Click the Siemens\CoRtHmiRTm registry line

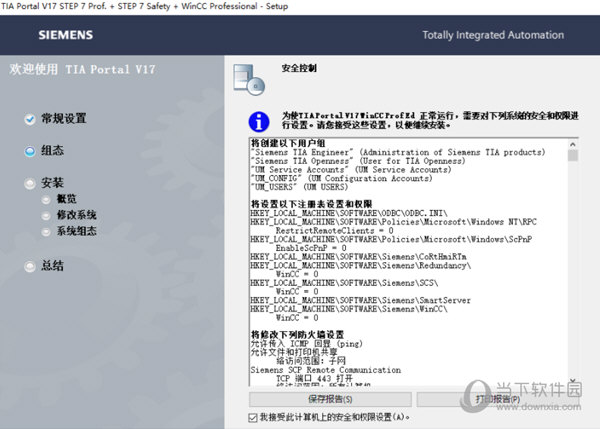(x=358, y=257)
